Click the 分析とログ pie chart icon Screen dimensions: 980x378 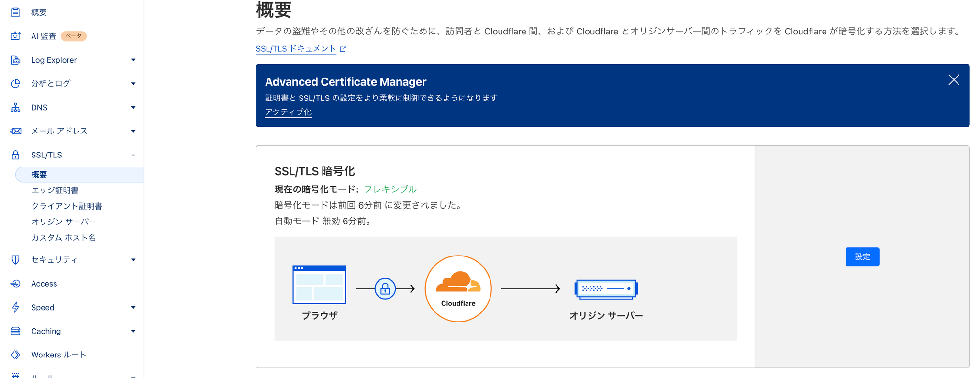point(16,83)
